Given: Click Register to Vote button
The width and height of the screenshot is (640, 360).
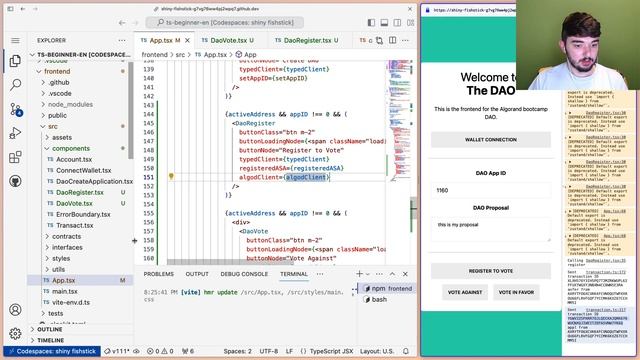Looking at the screenshot, I should pyautogui.click(x=491, y=271).
